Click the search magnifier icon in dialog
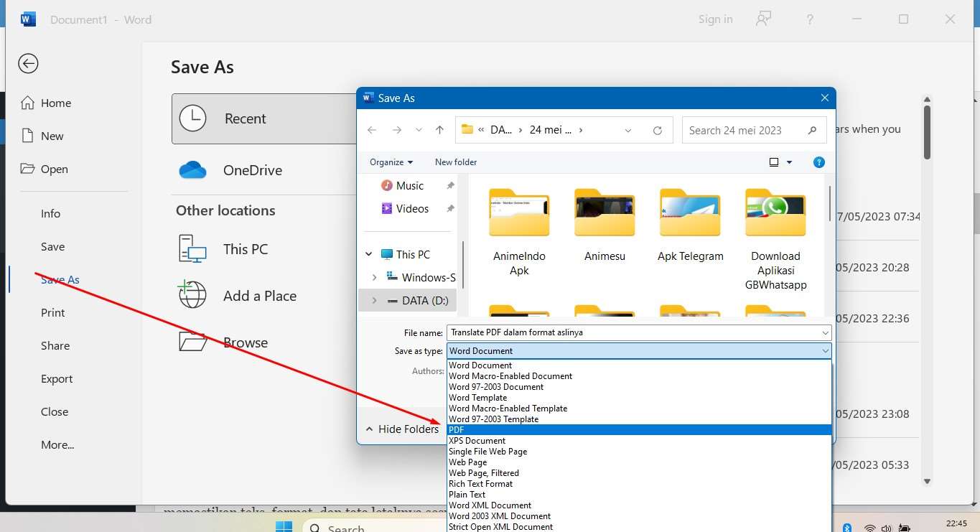 pos(812,130)
